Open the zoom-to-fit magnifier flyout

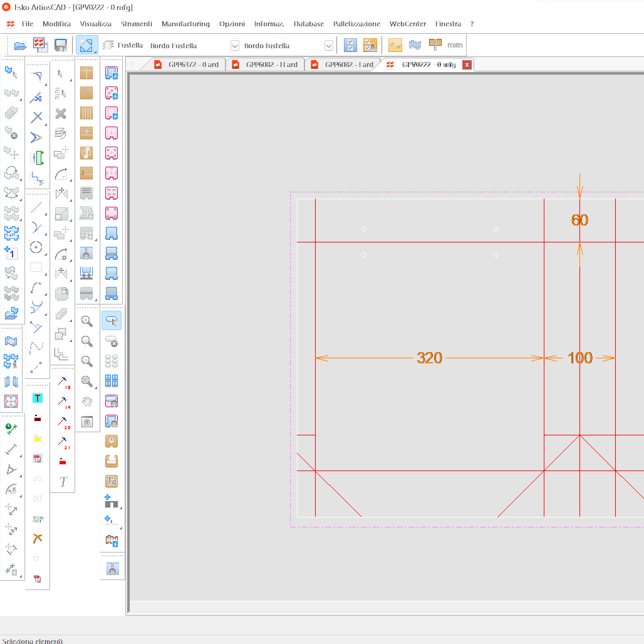tap(96, 387)
